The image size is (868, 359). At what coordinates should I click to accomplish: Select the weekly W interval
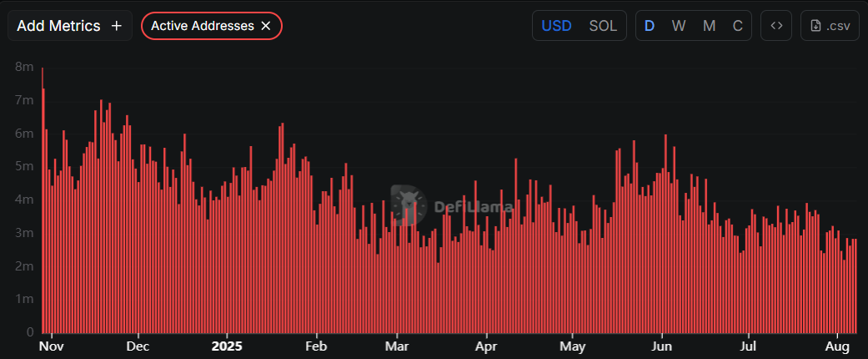[x=679, y=26]
